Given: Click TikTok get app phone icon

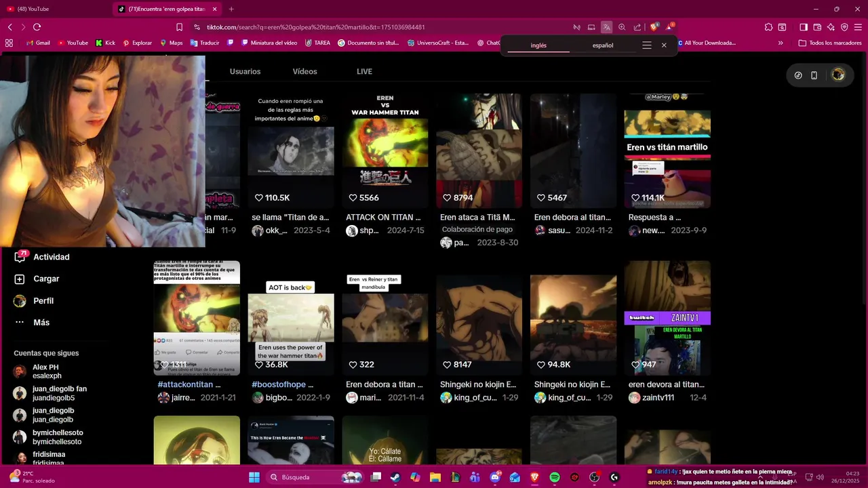Looking at the screenshot, I should (x=814, y=75).
